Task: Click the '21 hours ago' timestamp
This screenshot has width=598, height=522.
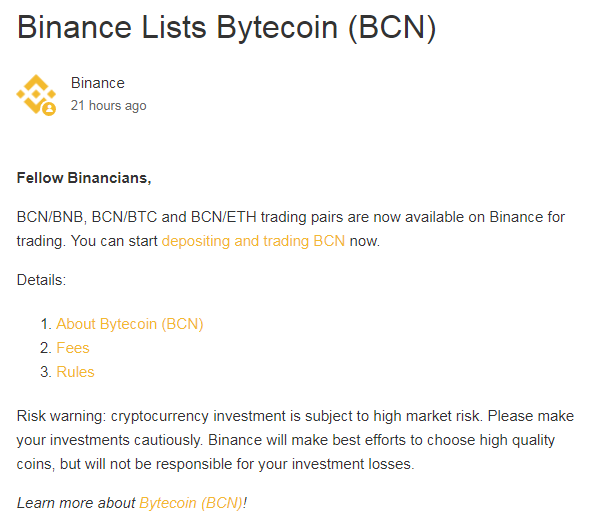Action: click(x=108, y=105)
